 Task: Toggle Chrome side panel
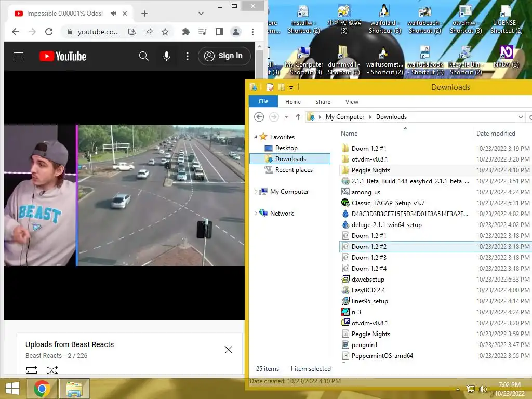[x=219, y=32]
